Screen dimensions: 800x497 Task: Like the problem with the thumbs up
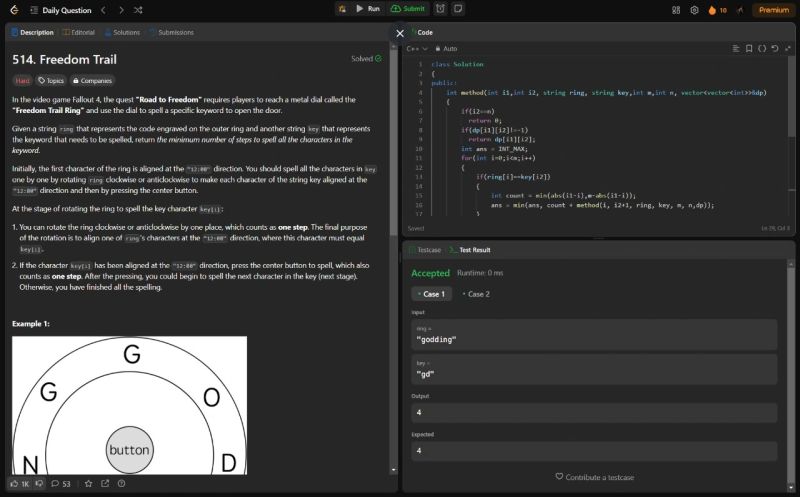pyautogui.click(x=20, y=484)
